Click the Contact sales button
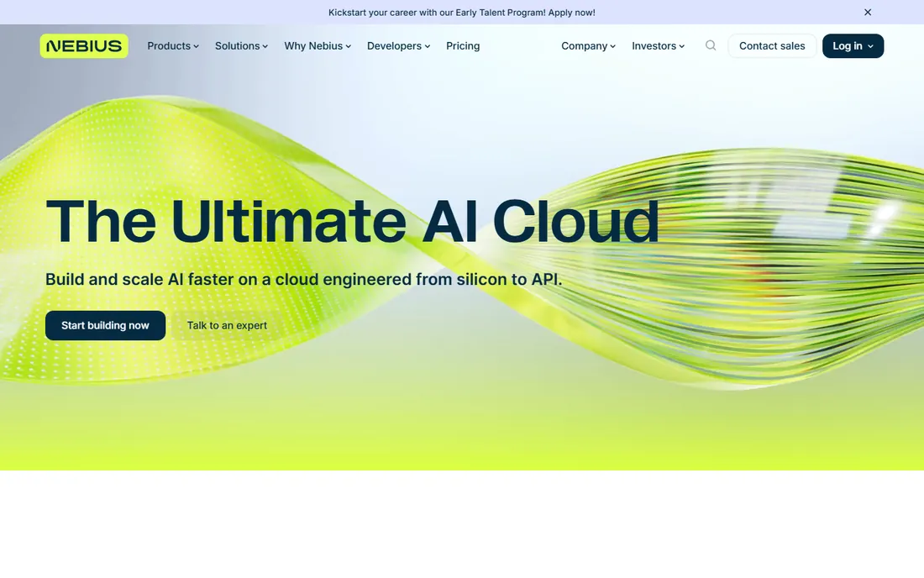The width and height of the screenshot is (924, 578). 772,46
